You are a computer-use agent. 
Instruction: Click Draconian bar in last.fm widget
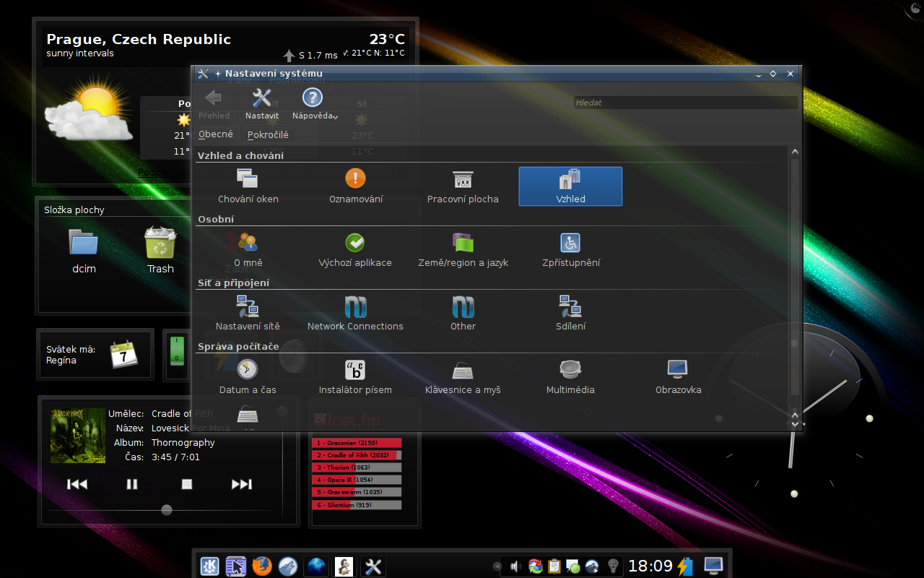357,442
